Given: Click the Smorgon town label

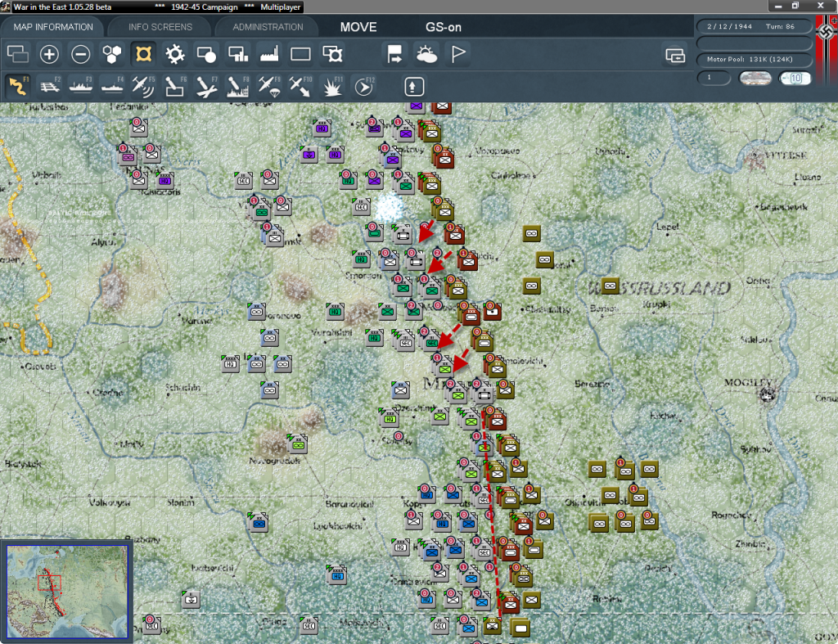Looking at the screenshot, I should click(x=363, y=276).
